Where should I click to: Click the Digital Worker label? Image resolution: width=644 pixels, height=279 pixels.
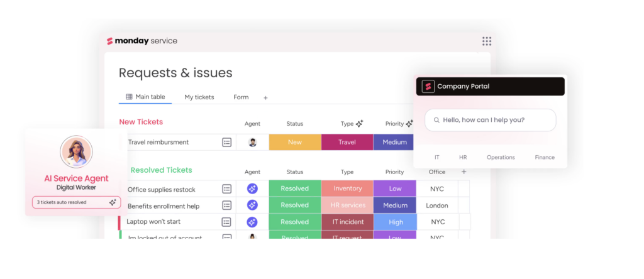click(x=76, y=187)
